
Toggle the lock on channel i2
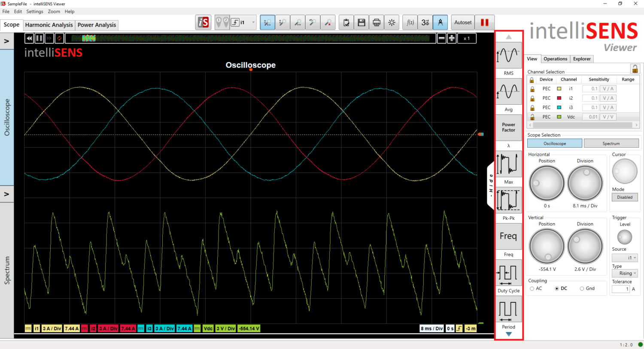pyautogui.click(x=532, y=98)
